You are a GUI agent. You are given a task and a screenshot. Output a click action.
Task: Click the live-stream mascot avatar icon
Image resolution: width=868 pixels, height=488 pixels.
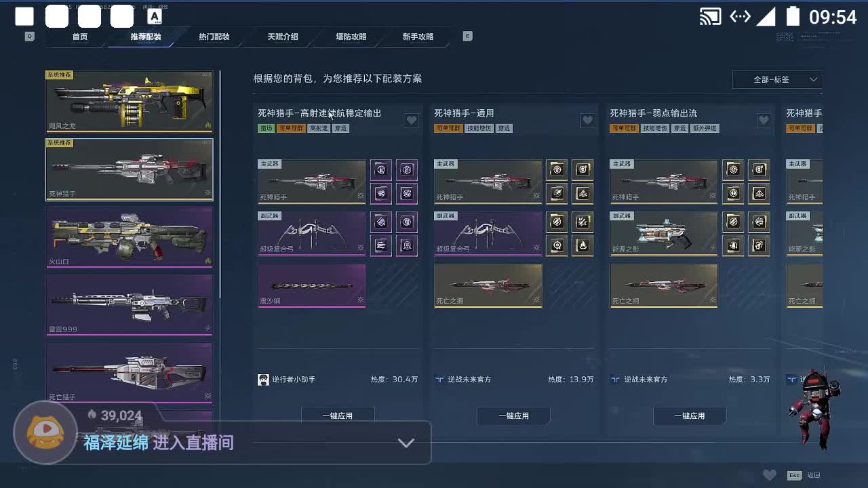click(45, 434)
